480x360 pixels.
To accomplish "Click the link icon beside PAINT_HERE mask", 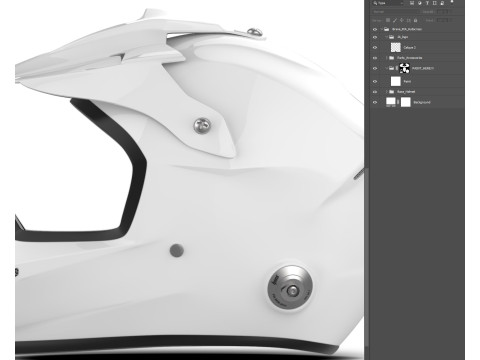I will point(397,68).
